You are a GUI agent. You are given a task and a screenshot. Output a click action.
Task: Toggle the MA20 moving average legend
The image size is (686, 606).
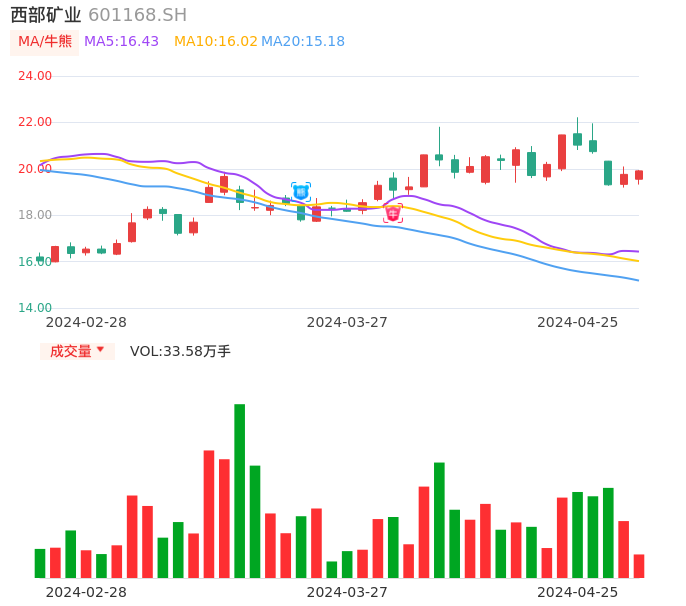[x=303, y=42]
